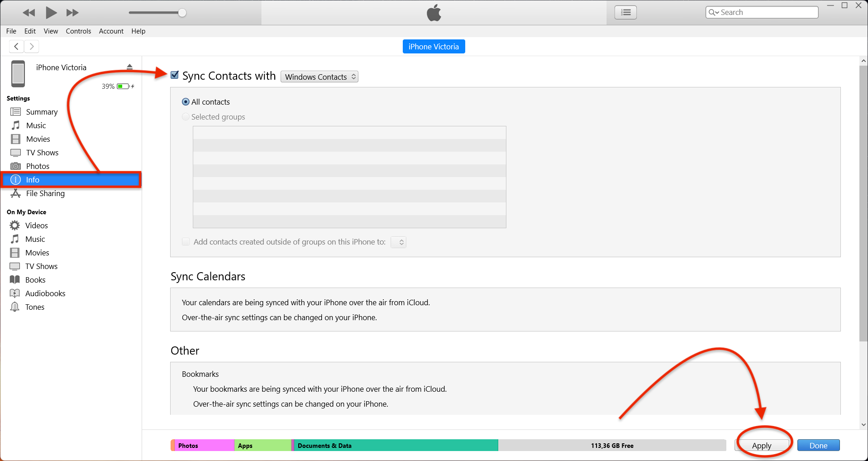Click the Documents & Data storage segment
The width and height of the screenshot is (868, 461).
pyautogui.click(x=396, y=446)
